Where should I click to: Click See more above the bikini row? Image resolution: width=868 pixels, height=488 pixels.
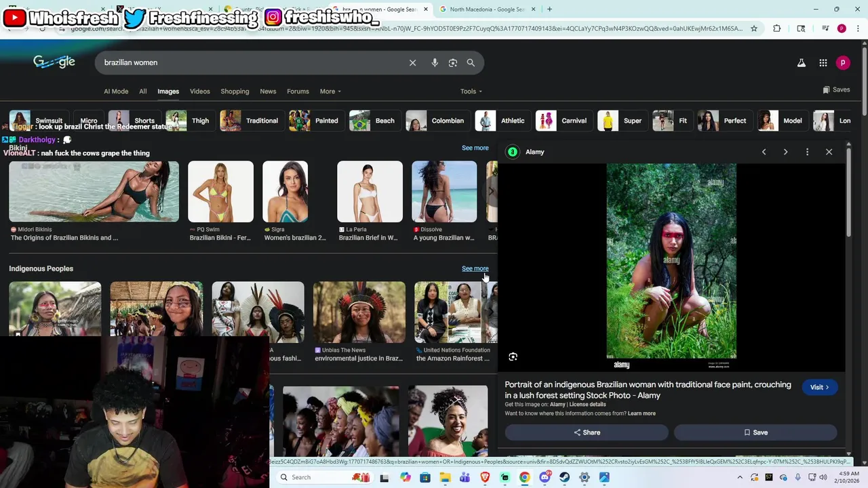click(475, 148)
